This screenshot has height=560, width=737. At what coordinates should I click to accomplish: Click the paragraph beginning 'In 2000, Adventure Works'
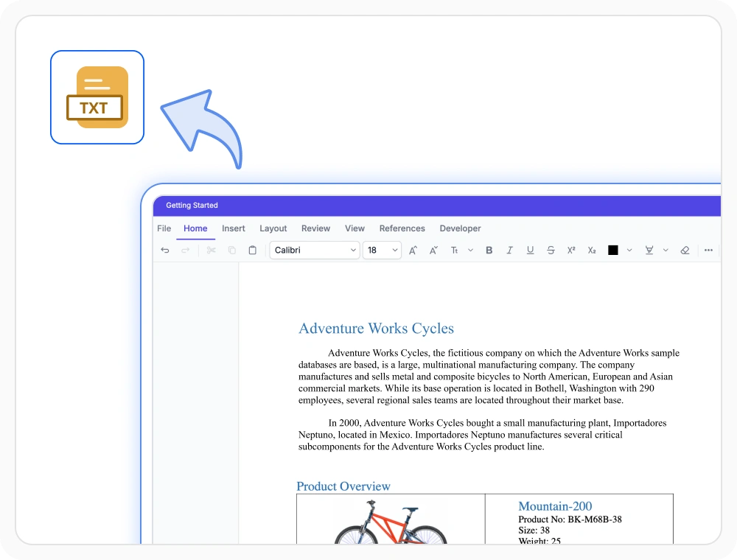click(x=482, y=435)
